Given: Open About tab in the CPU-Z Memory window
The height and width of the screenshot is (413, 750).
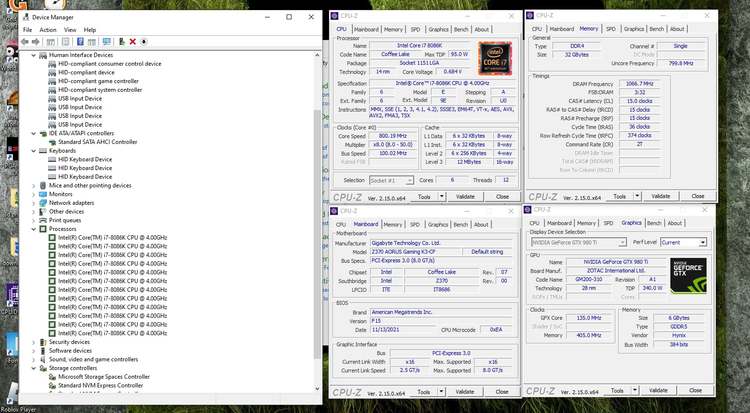Looking at the screenshot, I should tap(677, 29).
